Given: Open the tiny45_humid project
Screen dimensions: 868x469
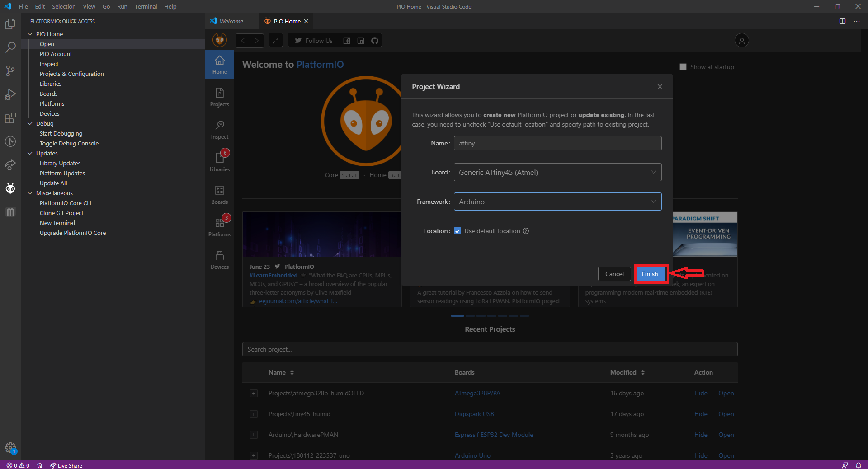Looking at the screenshot, I should click(726, 414).
